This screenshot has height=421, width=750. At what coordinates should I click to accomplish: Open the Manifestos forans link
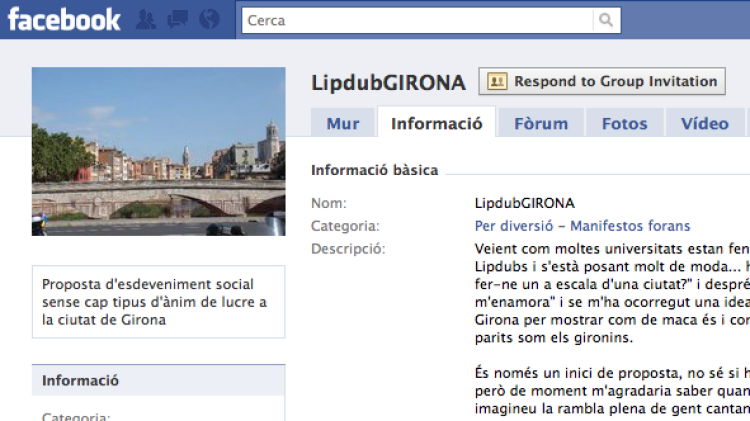630,226
